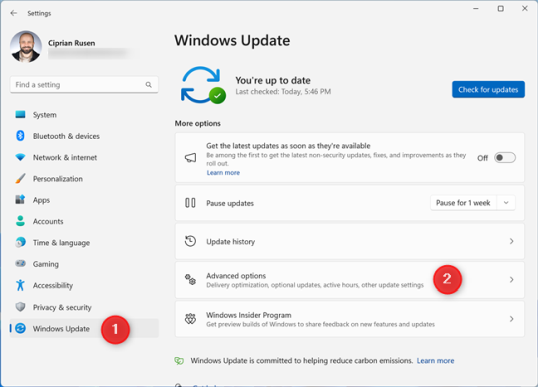This screenshot has height=387, width=538.
Task: Click the Gaming controller icon
Action: coord(20,263)
